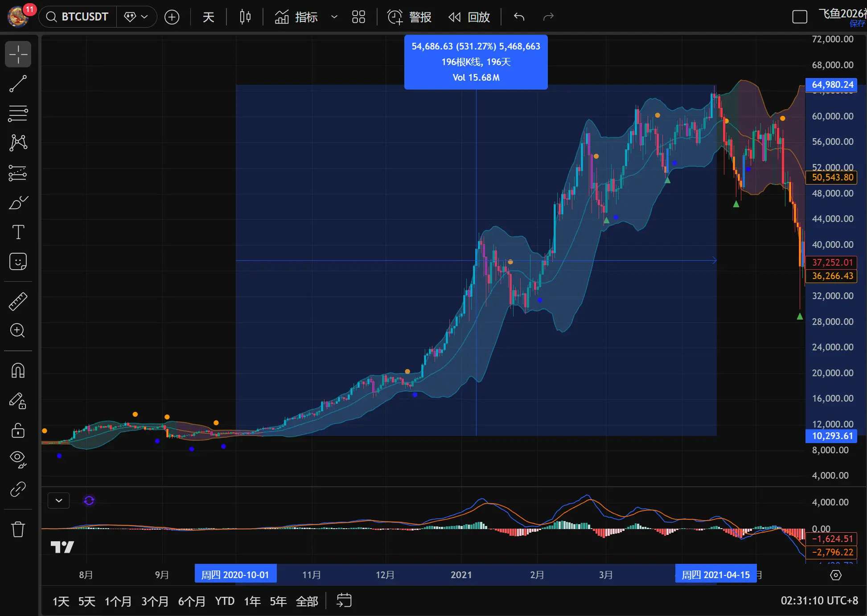Open the candlestick chart style menu

245,17
